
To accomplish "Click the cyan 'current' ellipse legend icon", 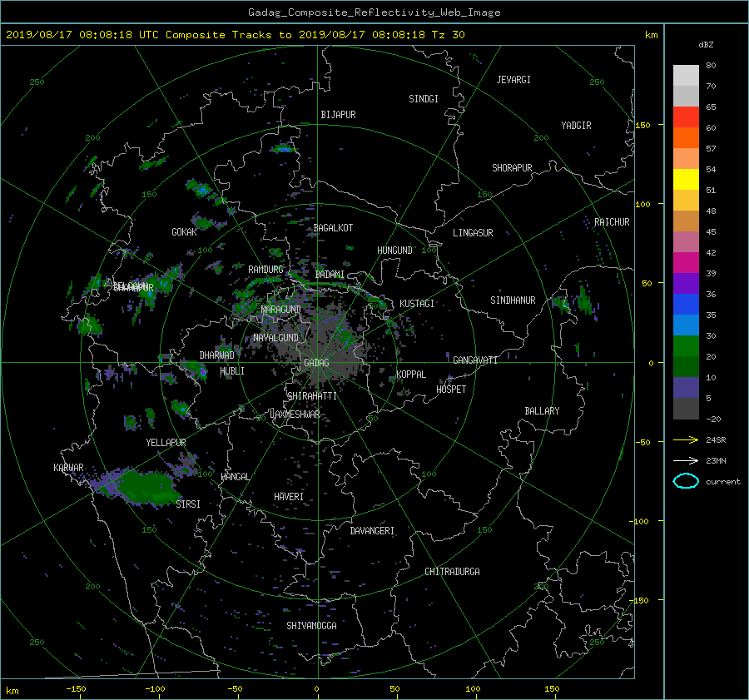I will (x=686, y=481).
